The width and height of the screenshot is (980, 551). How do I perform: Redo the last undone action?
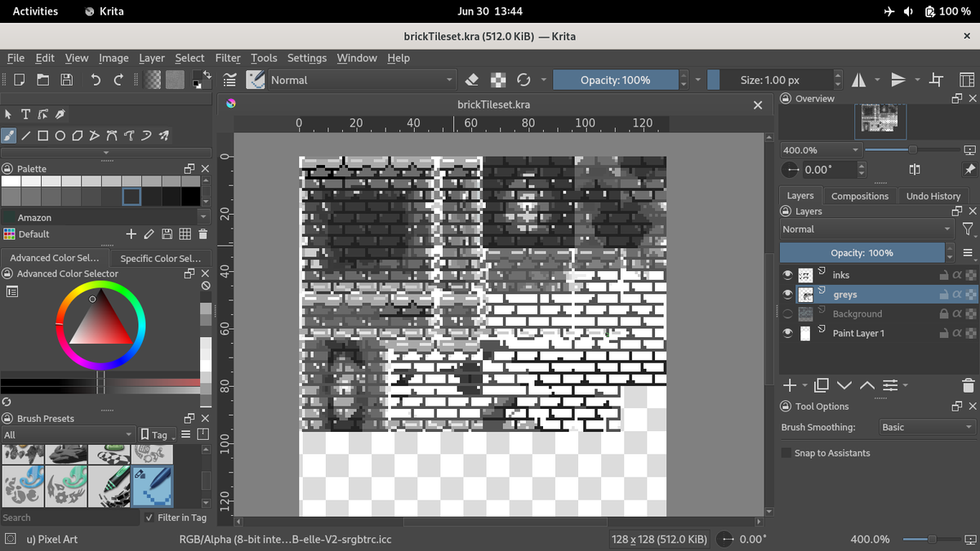click(119, 80)
